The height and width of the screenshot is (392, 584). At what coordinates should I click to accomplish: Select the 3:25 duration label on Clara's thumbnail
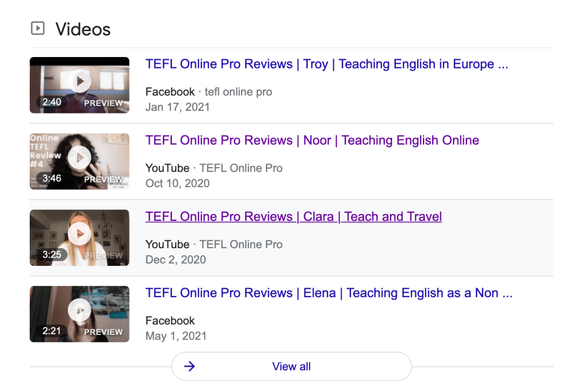(52, 254)
